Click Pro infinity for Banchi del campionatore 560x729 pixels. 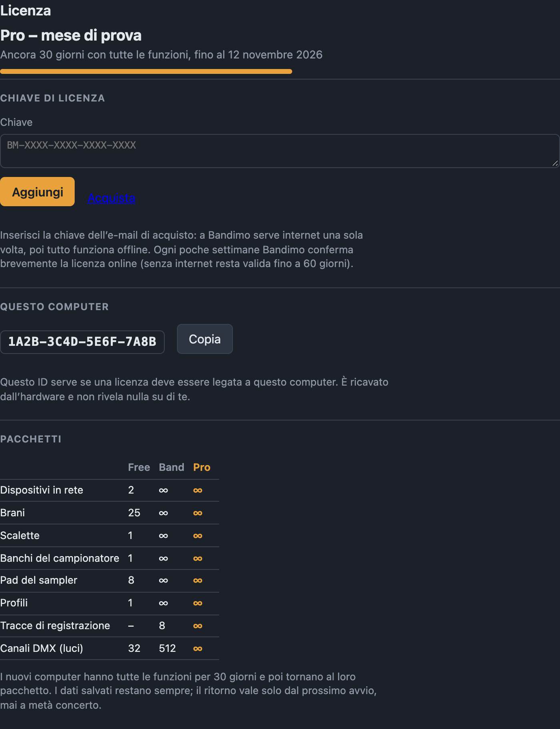(x=198, y=559)
